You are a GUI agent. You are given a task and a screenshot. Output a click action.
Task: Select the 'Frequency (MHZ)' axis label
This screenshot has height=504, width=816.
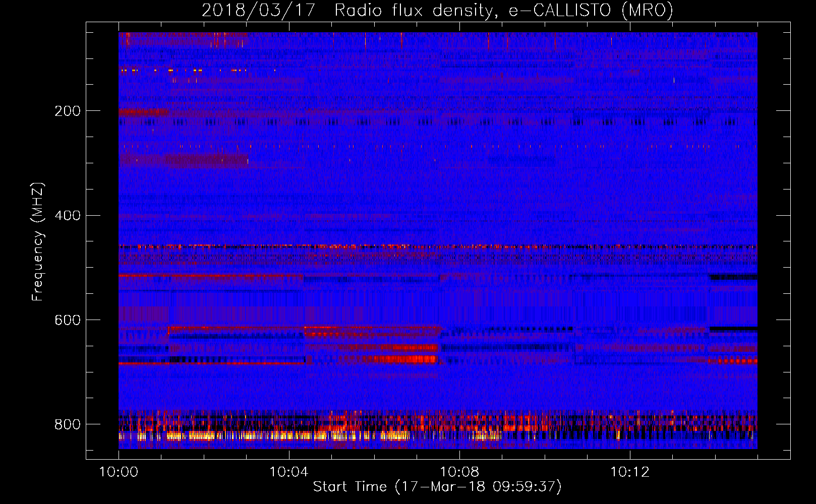(x=38, y=241)
